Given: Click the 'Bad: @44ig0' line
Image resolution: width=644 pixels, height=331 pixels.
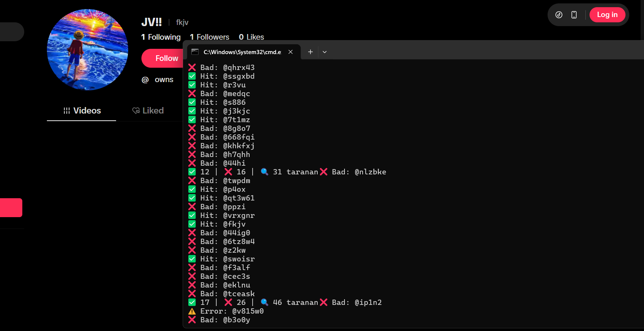Looking at the screenshot, I should click(x=219, y=233).
